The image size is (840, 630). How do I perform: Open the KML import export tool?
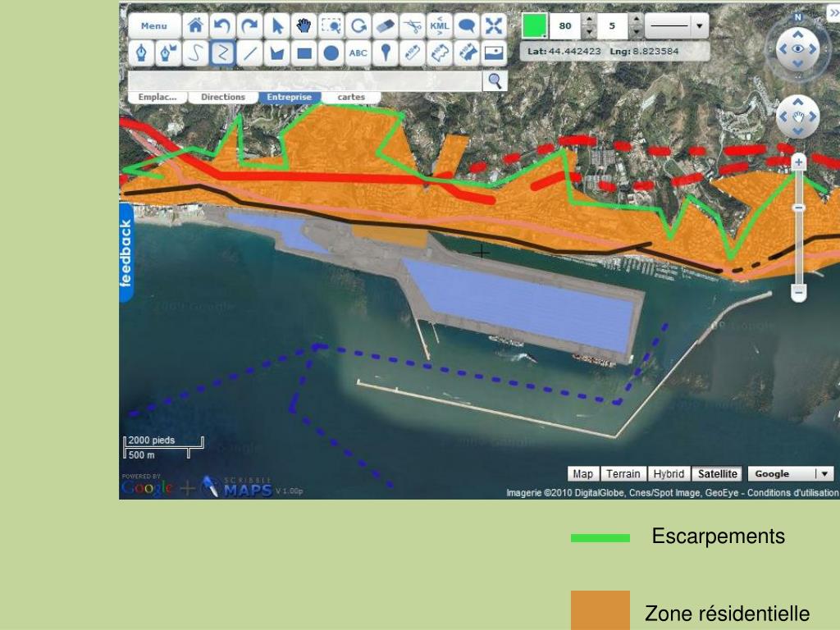[x=440, y=25]
